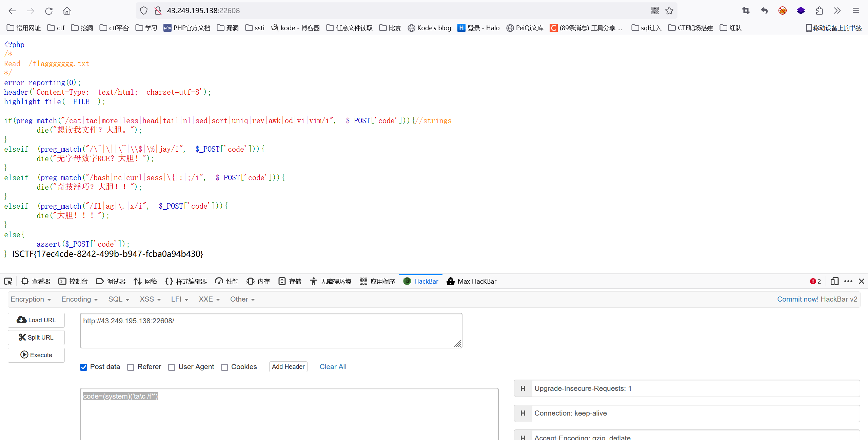
Task: Click the screenshot crop icon in toolbar
Action: (746, 11)
